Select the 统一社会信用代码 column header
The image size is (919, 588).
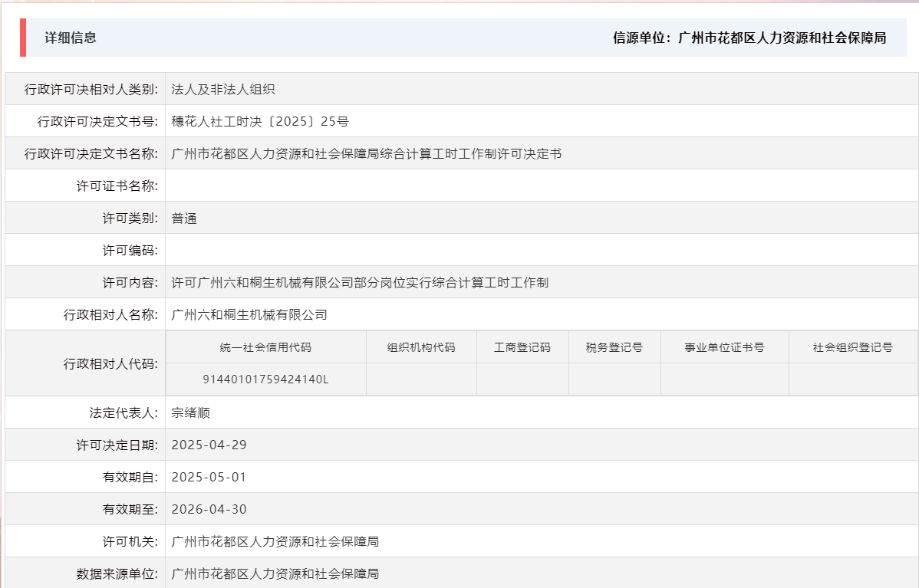pos(265,347)
